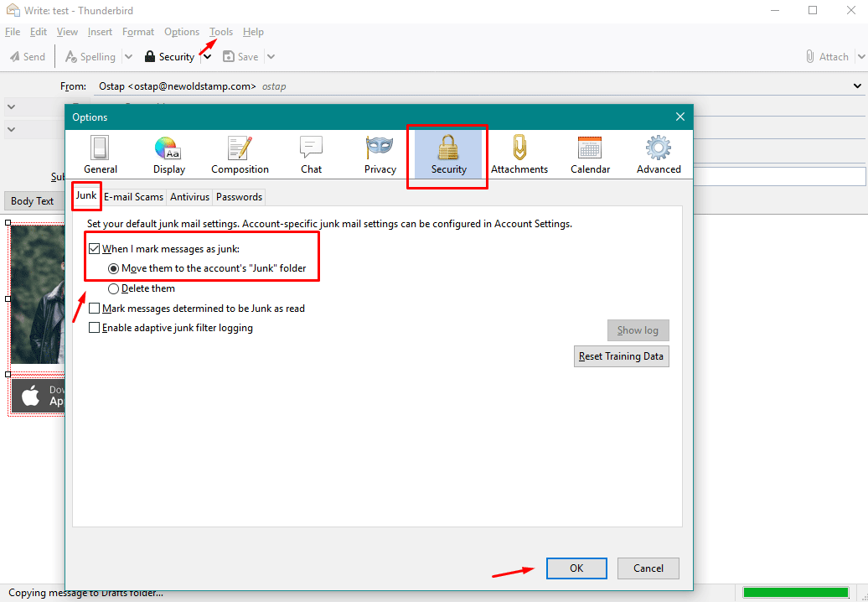868x602 pixels.
Task: Open the Body Text paragraph style dropdown
Action: tap(33, 201)
